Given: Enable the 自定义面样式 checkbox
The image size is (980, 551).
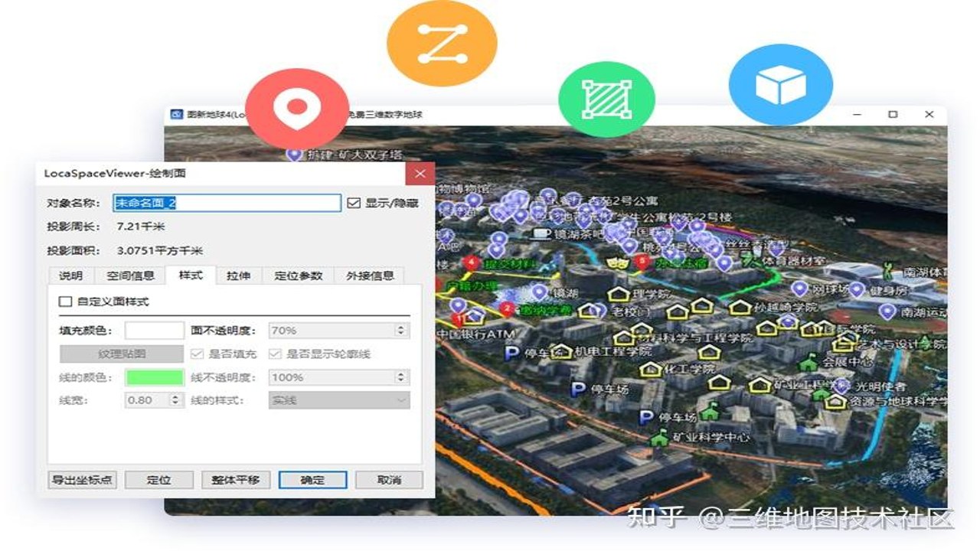Looking at the screenshot, I should click(65, 302).
